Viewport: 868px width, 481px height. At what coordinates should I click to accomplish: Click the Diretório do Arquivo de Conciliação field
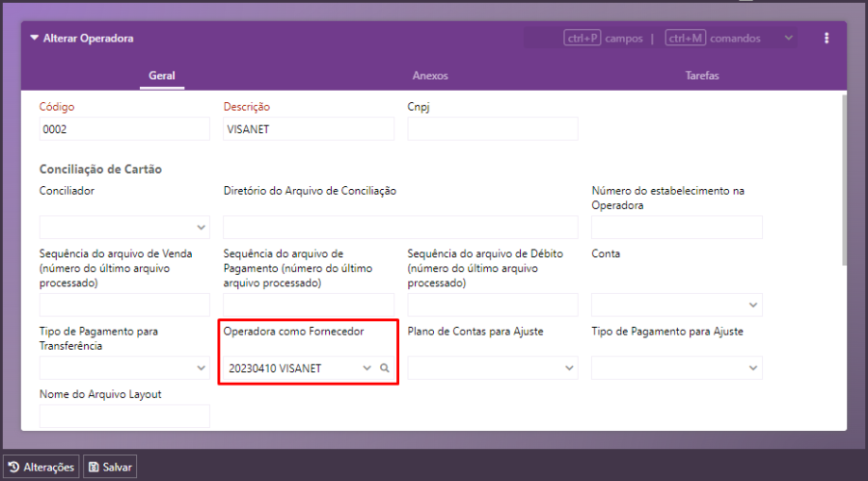[401, 227]
